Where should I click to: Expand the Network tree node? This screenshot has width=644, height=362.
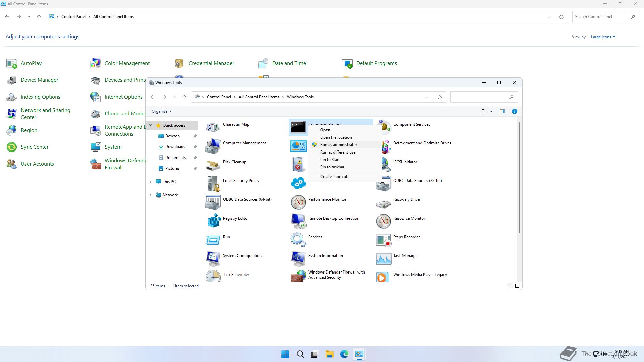click(x=151, y=195)
